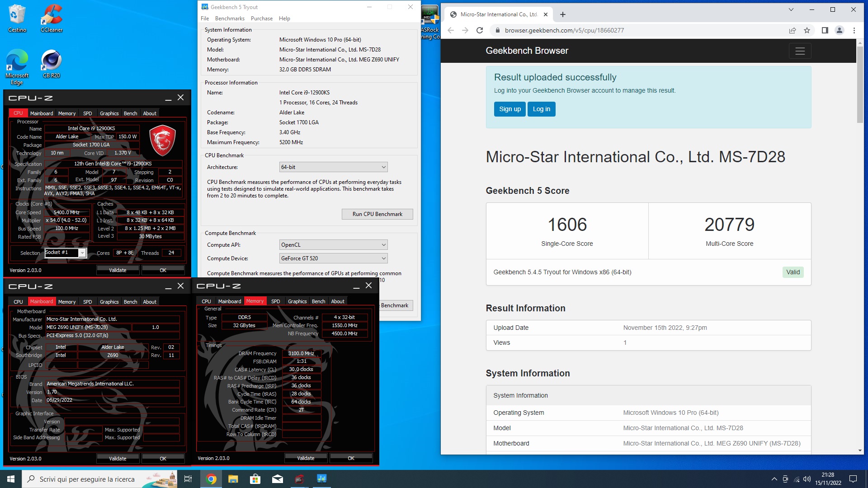Switch to Mainboard tab in top CPU-Z window

42,113
